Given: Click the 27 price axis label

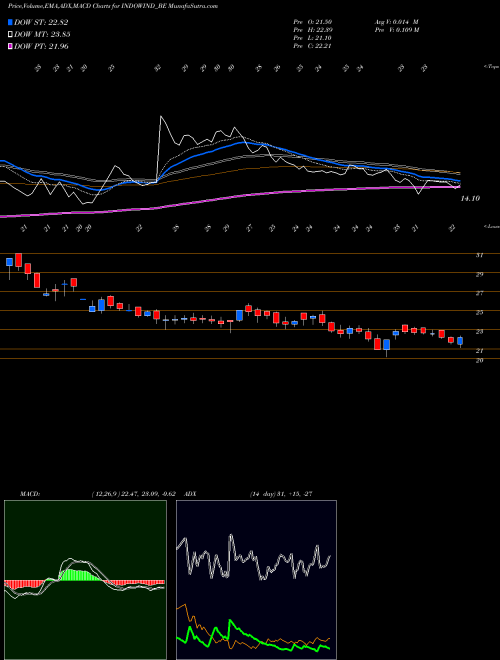Looking at the screenshot, I should [x=479, y=293].
